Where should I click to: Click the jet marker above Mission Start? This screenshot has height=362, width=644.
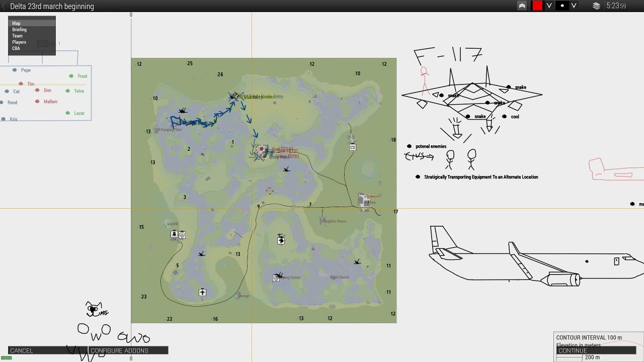tap(183, 111)
